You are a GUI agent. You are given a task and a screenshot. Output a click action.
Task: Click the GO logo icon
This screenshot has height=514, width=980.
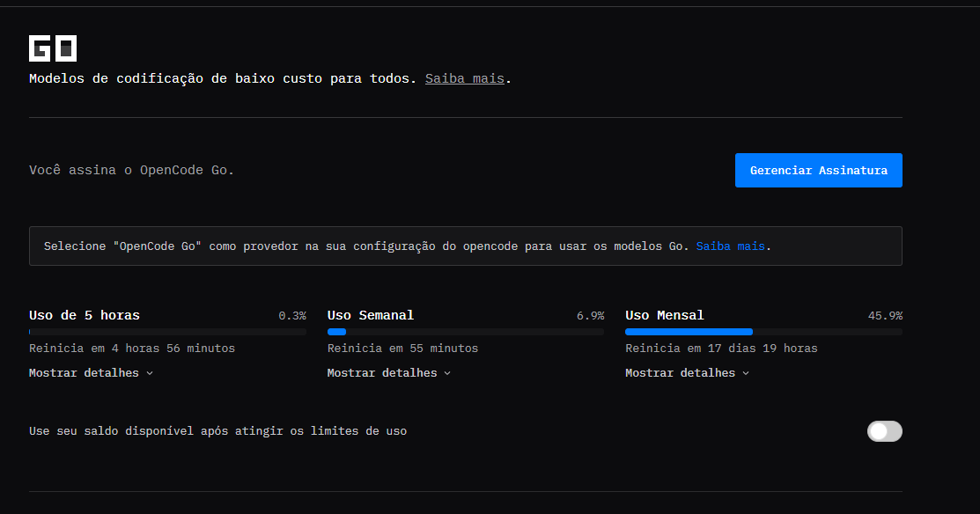coord(53,48)
